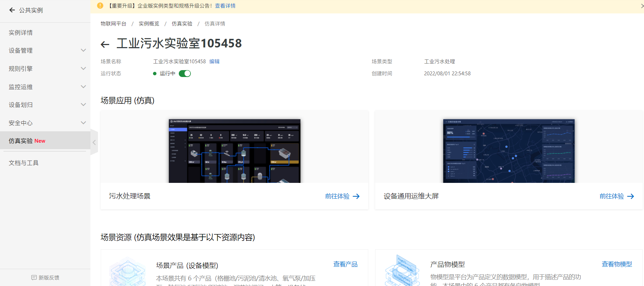Expand the 设备管理 menu

point(45,51)
